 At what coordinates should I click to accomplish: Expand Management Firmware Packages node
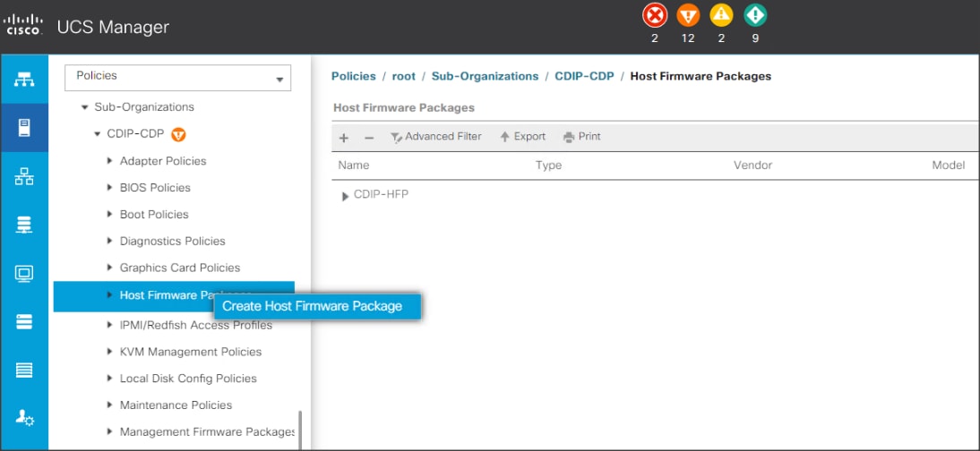pos(110,431)
